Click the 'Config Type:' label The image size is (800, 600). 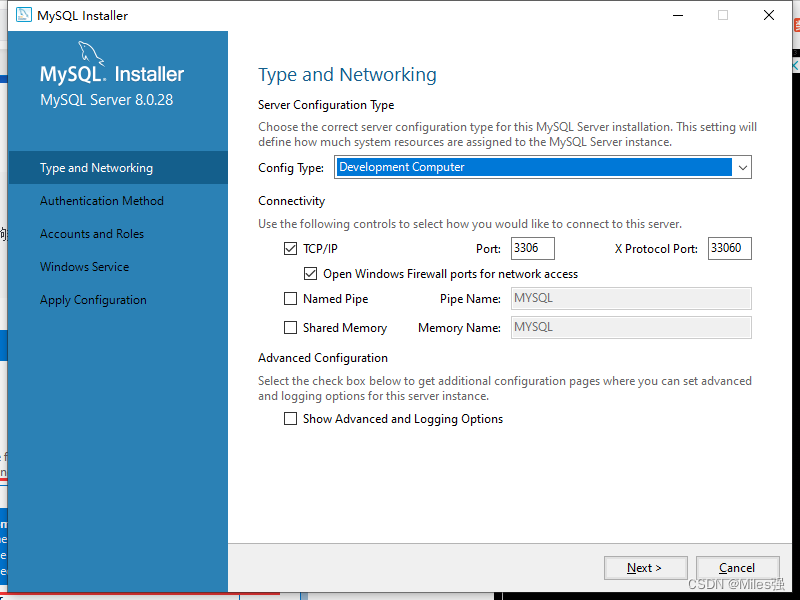click(291, 168)
